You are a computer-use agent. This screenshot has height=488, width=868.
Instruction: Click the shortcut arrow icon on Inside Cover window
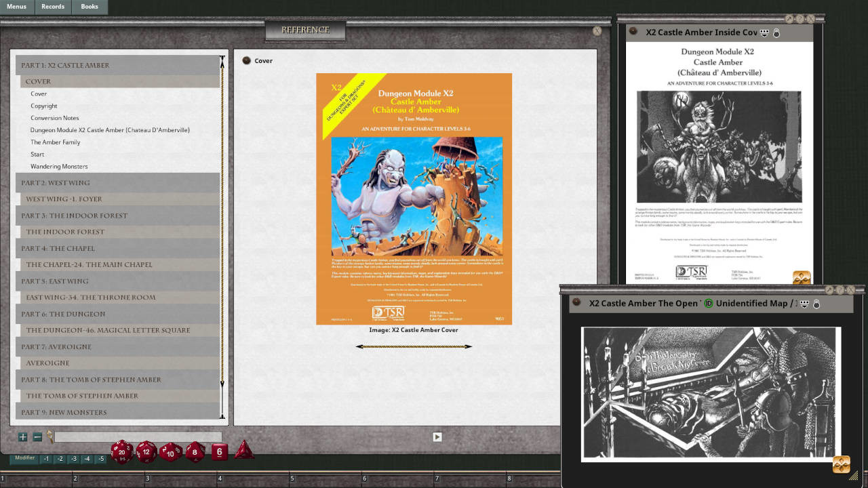click(x=789, y=19)
